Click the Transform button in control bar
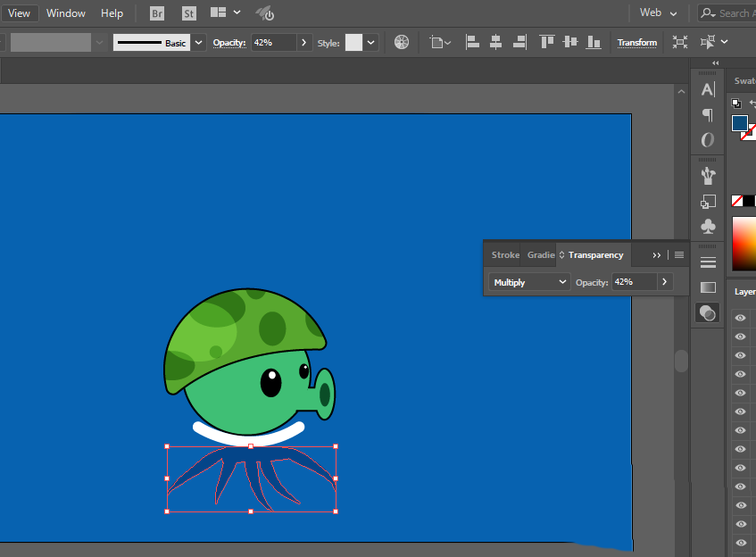Image resolution: width=756 pixels, height=557 pixels. (x=636, y=42)
